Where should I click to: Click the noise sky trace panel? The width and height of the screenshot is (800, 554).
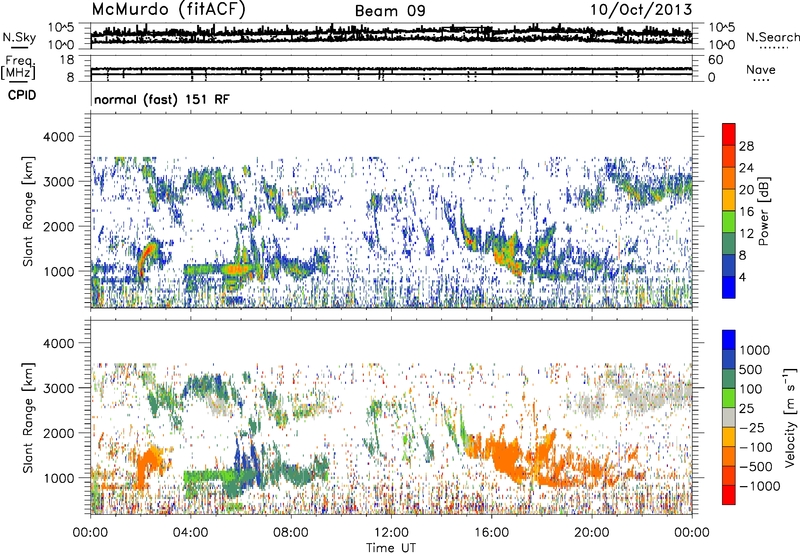click(x=391, y=36)
